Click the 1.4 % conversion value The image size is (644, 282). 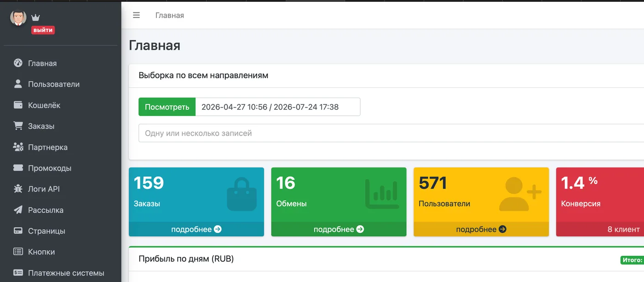click(579, 183)
